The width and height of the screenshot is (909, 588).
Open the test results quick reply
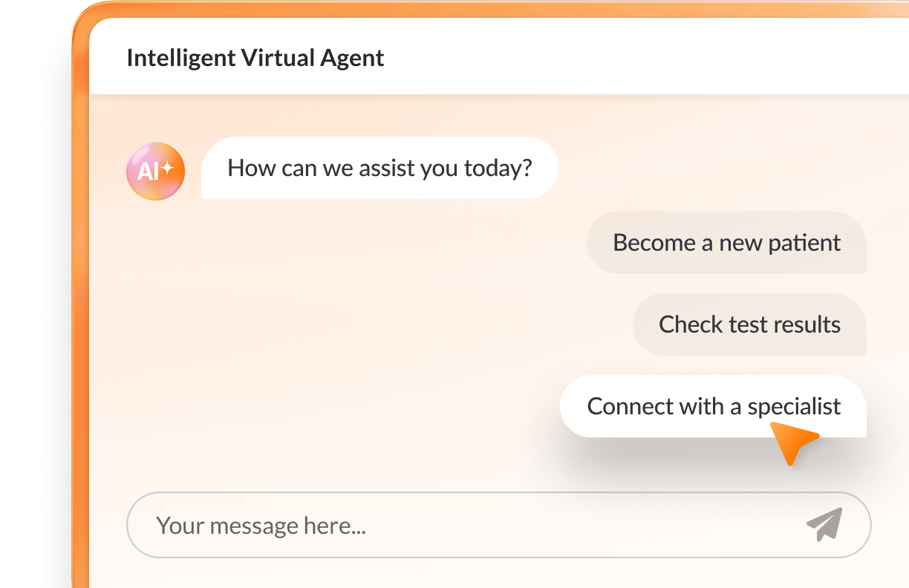coord(749,324)
